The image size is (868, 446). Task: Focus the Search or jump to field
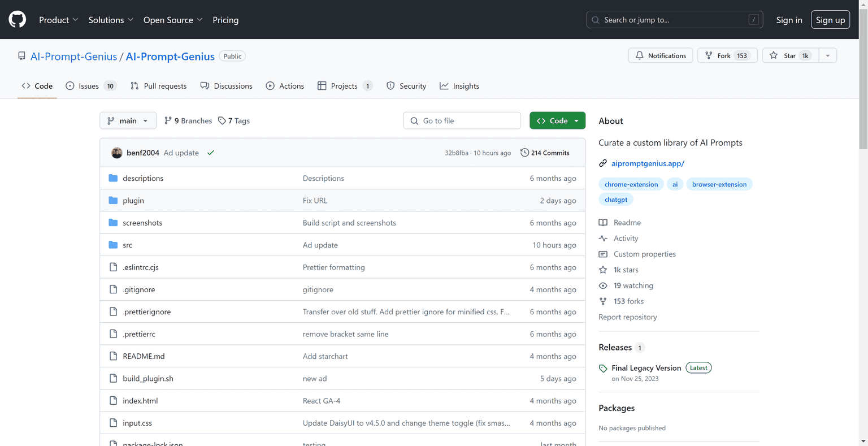(675, 20)
